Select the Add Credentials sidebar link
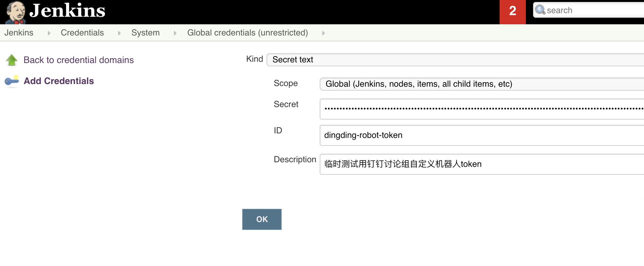 (x=59, y=81)
